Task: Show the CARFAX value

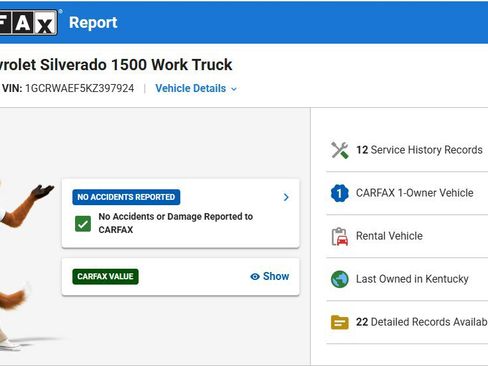Action: pos(270,276)
